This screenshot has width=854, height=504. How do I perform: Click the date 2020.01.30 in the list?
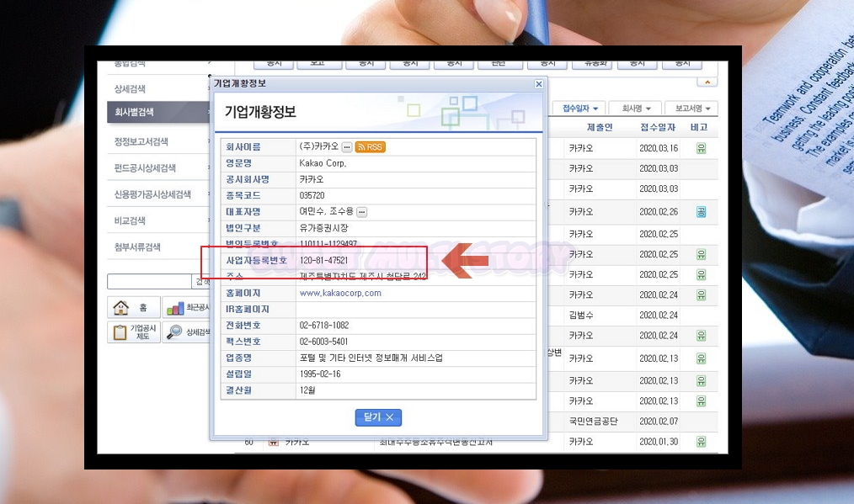659,442
